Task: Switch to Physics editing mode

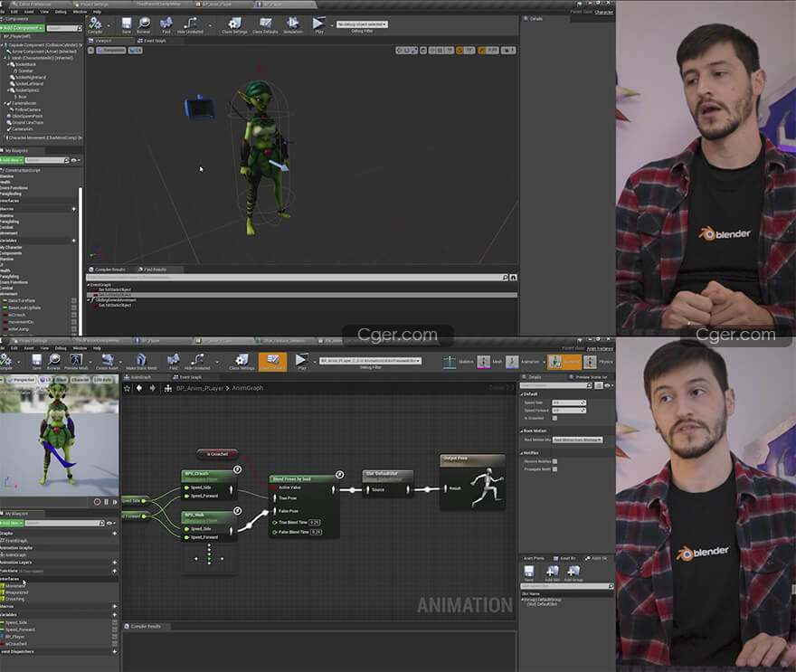Action: [x=598, y=362]
